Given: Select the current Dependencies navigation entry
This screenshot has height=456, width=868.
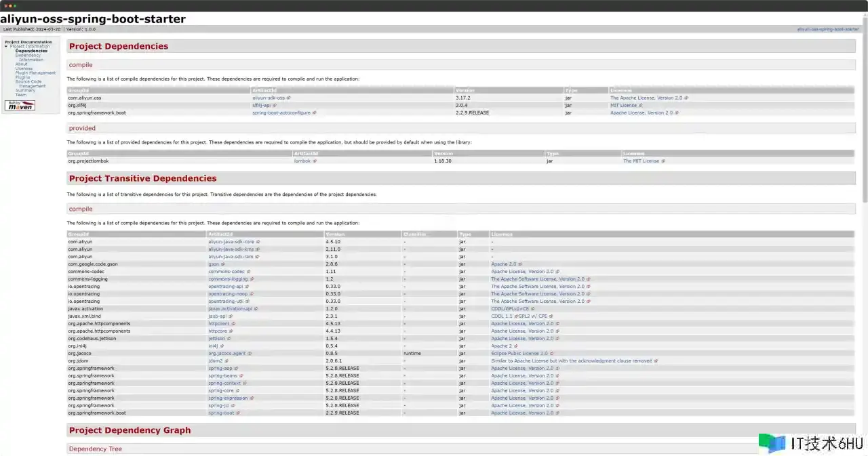Looking at the screenshot, I should [x=31, y=51].
